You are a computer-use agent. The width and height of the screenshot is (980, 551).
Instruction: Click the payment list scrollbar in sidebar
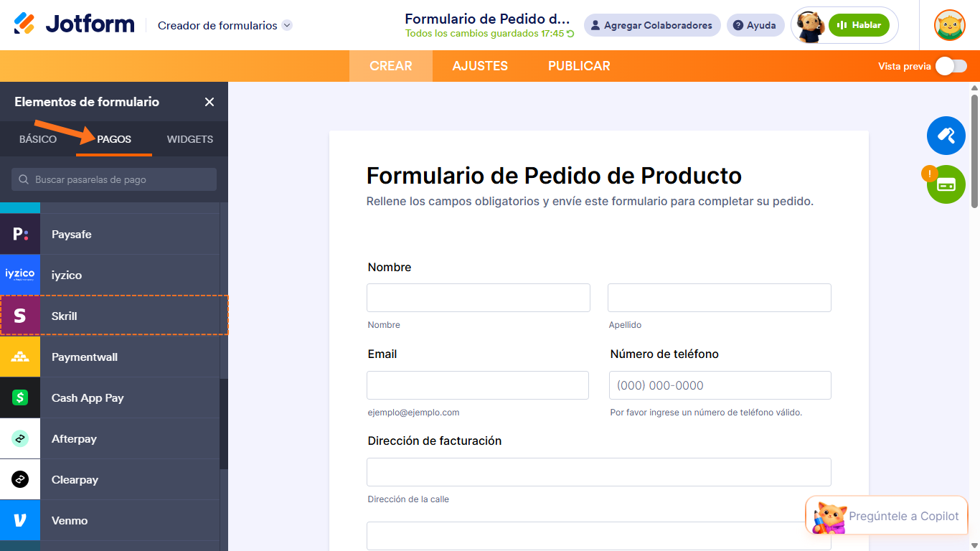(224, 423)
